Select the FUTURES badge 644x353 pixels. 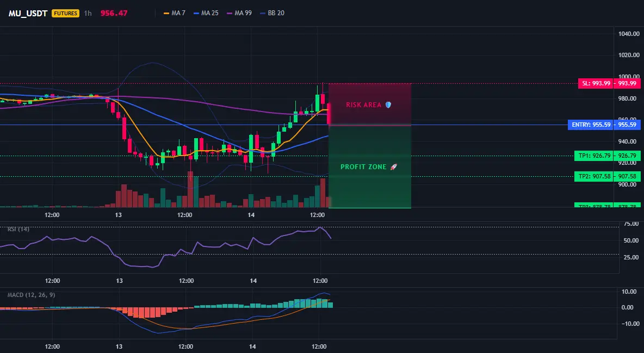coord(65,13)
